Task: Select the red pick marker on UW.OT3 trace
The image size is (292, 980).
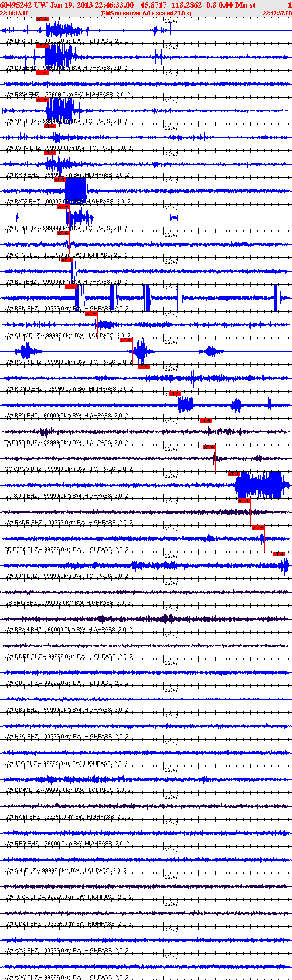Action: click(64, 233)
